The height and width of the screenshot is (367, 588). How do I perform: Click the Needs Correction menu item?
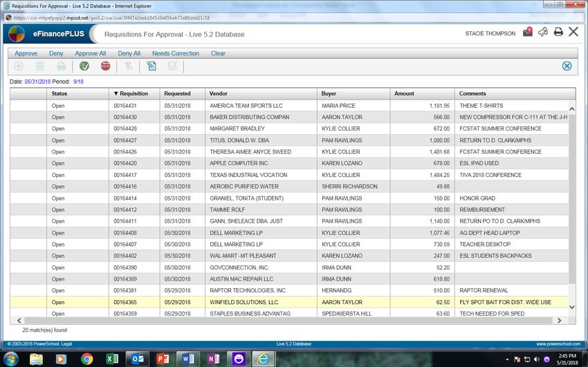coord(176,53)
